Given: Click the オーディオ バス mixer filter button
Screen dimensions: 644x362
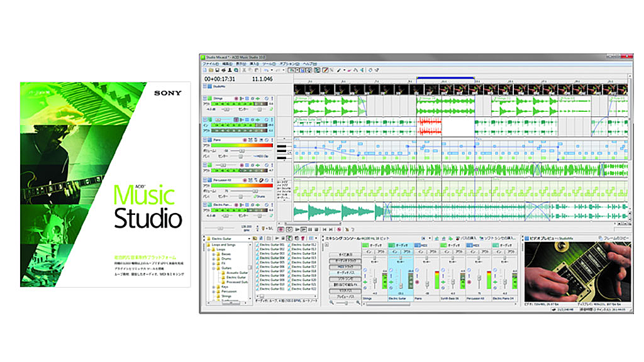Looking at the screenshot, I should (x=345, y=273).
